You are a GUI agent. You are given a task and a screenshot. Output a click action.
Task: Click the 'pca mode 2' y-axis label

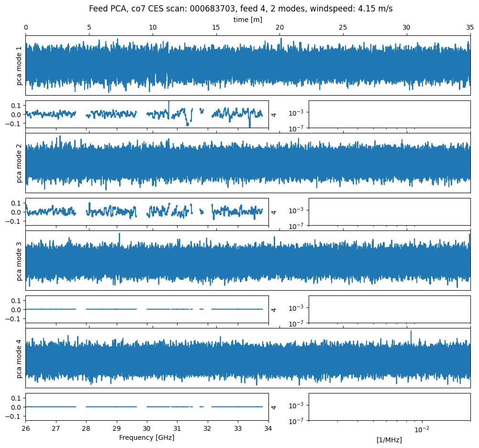coord(20,163)
